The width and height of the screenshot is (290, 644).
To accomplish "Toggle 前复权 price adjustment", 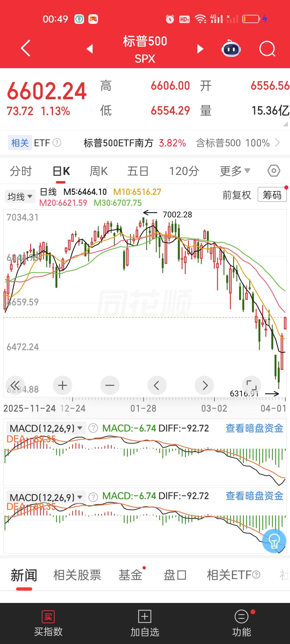I will tap(237, 195).
